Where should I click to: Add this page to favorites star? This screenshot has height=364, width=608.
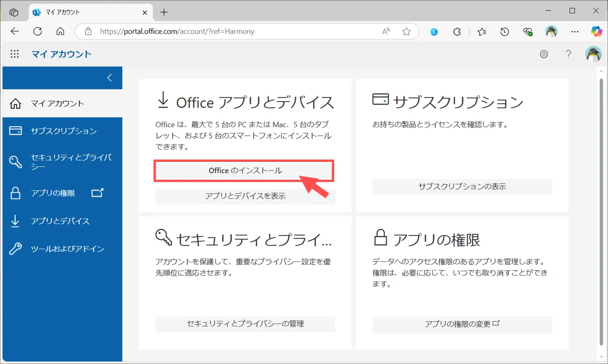406,32
